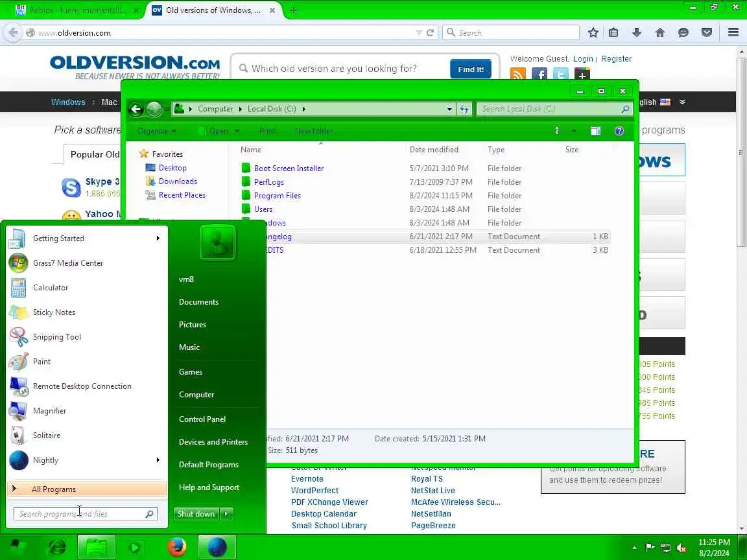747x560 pixels.
Task: Open Control Panel from Start menu
Action: (x=202, y=419)
